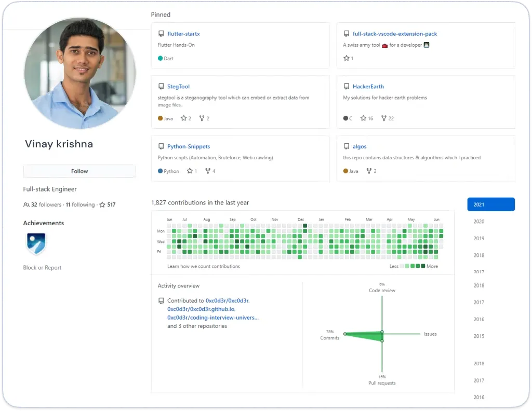Click the flutter-startx repository icon
Screen dimensions: 532x411
pos(161,34)
